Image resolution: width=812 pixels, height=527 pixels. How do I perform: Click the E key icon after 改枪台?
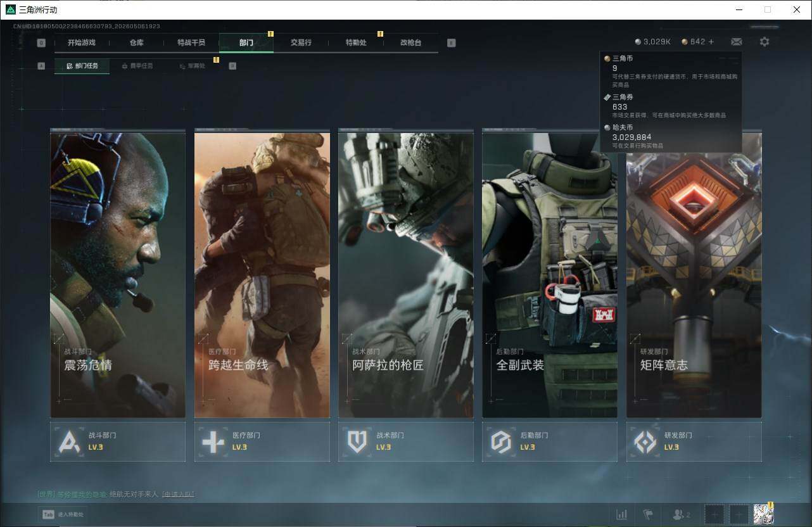(x=451, y=43)
